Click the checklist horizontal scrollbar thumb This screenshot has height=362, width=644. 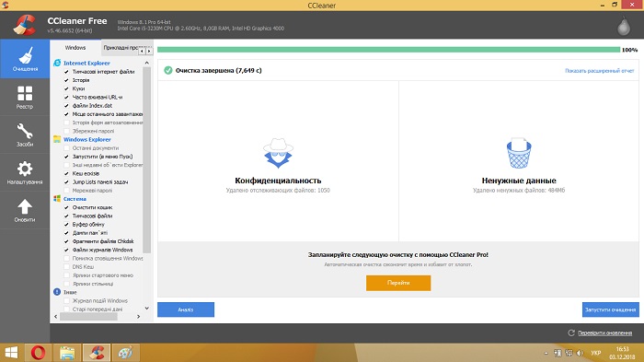tap(88, 316)
